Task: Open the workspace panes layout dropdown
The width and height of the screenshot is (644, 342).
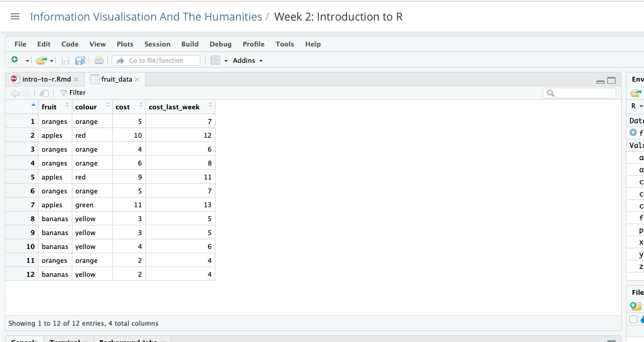Action: (x=218, y=60)
